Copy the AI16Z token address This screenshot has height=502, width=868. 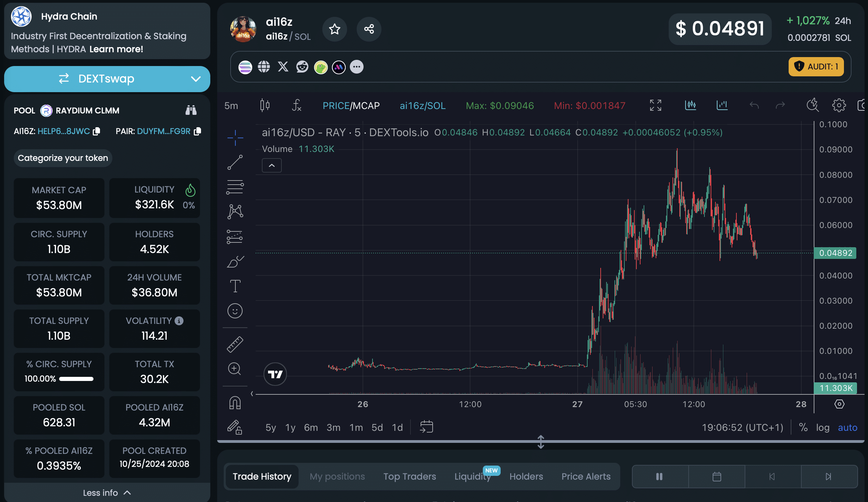[x=97, y=131]
